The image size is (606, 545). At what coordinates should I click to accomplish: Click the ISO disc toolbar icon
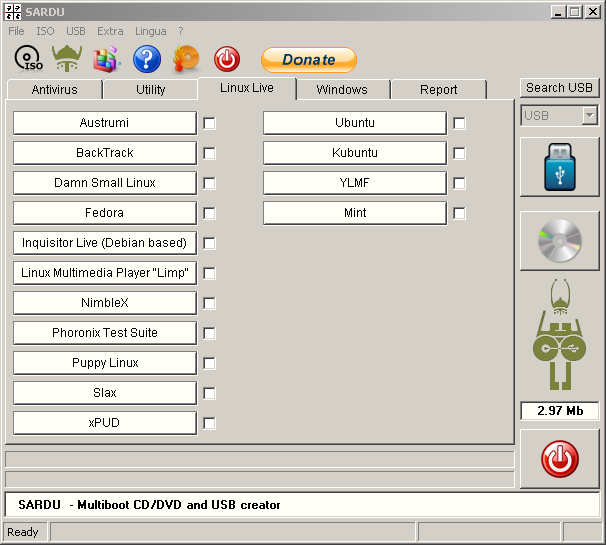click(x=28, y=59)
